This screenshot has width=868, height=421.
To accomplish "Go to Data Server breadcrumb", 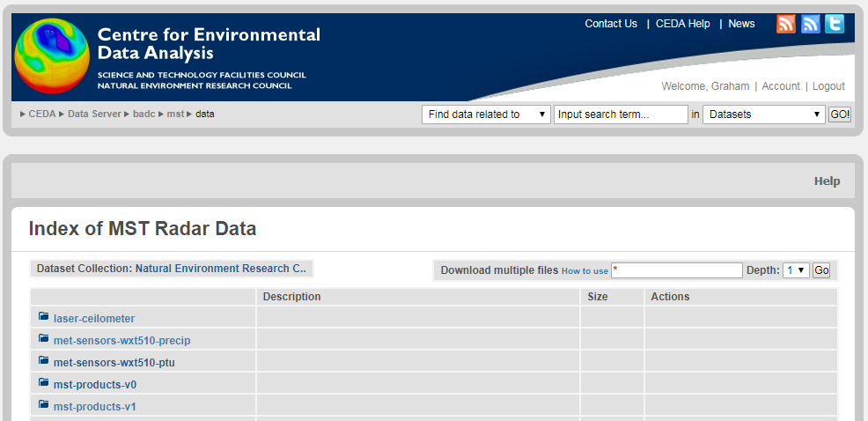I will [94, 114].
